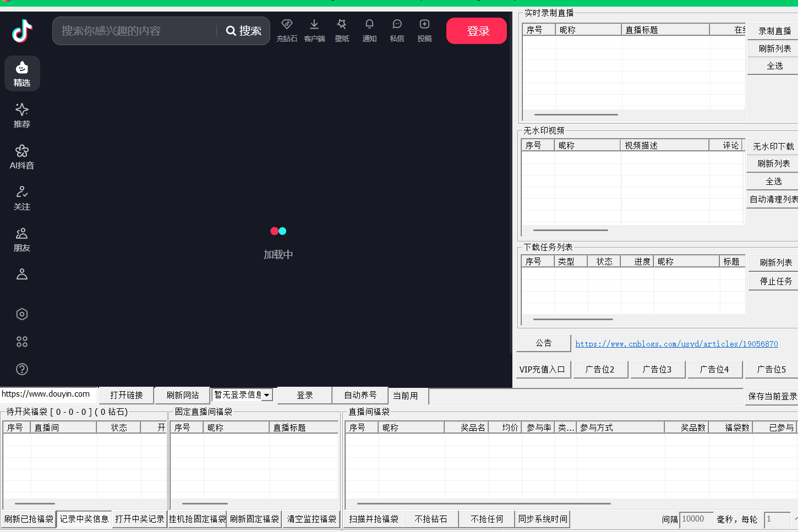
Task: Open the 通知 notification bell
Action: (x=369, y=30)
